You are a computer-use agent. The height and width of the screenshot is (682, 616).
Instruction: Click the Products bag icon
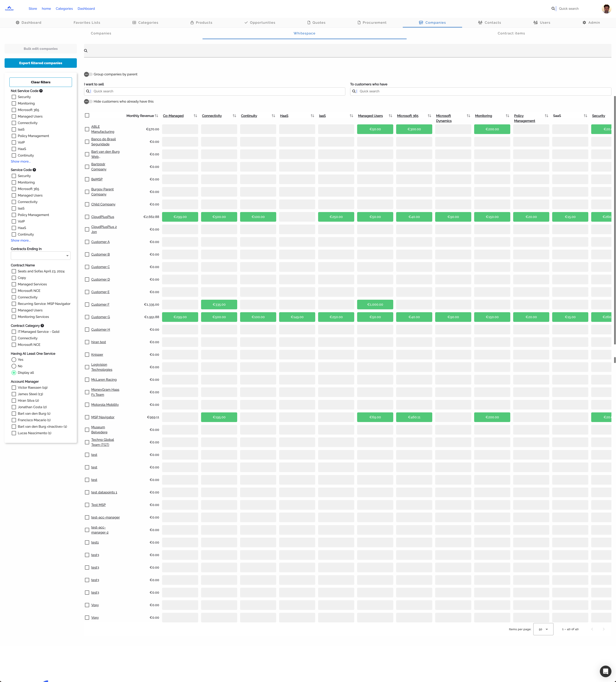click(192, 23)
